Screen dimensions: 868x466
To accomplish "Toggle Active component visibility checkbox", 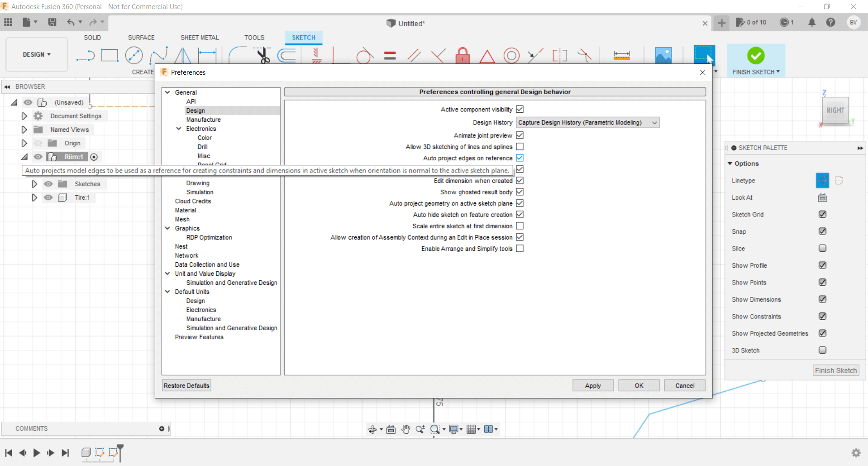I will click(520, 109).
